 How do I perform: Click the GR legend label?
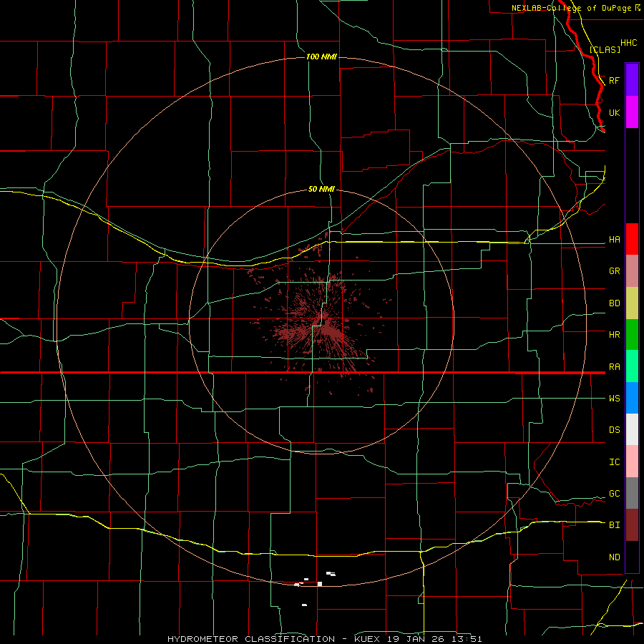pyautogui.click(x=615, y=271)
